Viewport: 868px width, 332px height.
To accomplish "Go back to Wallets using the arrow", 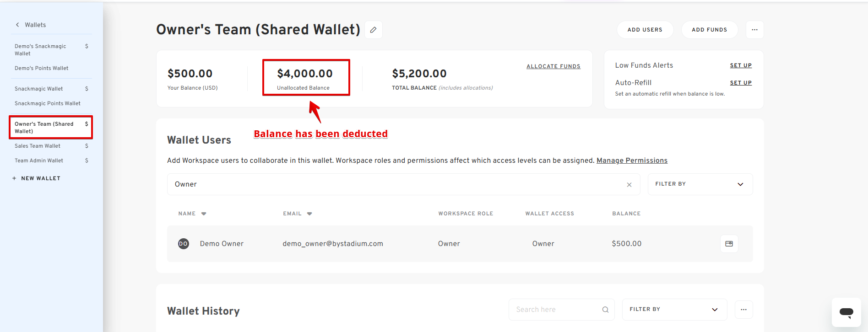I will (17, 25).
